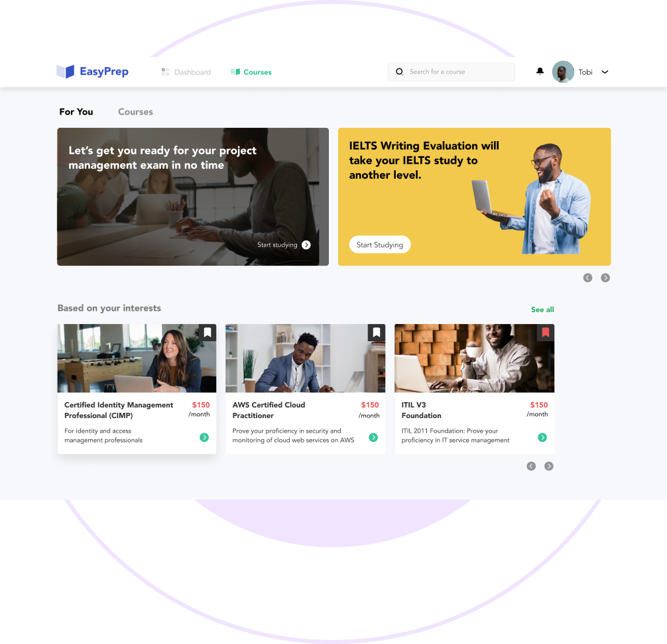The image size is (667, 644).
Task: Focus the Search for a course field
Action: click(x=452, y=72)
